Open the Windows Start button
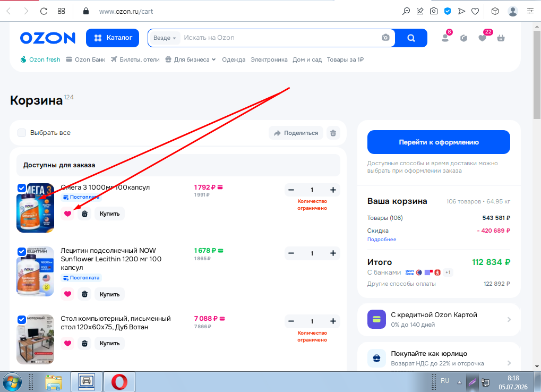This screenshot has height=392, width=541. pyautogui.click(x=12, y=382)
